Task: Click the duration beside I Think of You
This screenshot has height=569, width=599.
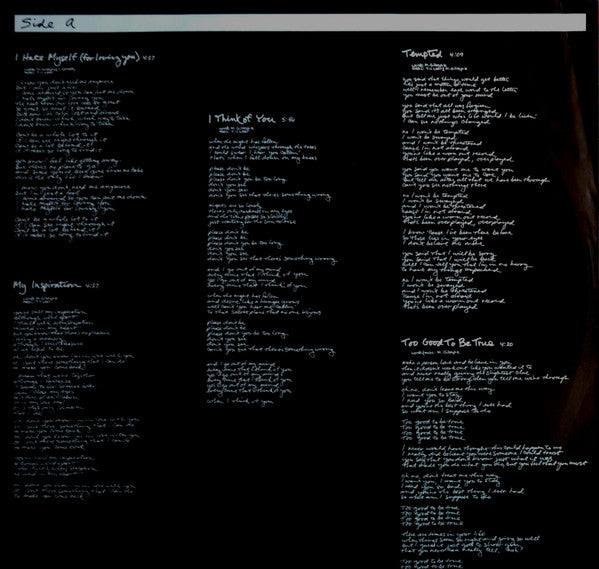Action: (x=288, y=120)
